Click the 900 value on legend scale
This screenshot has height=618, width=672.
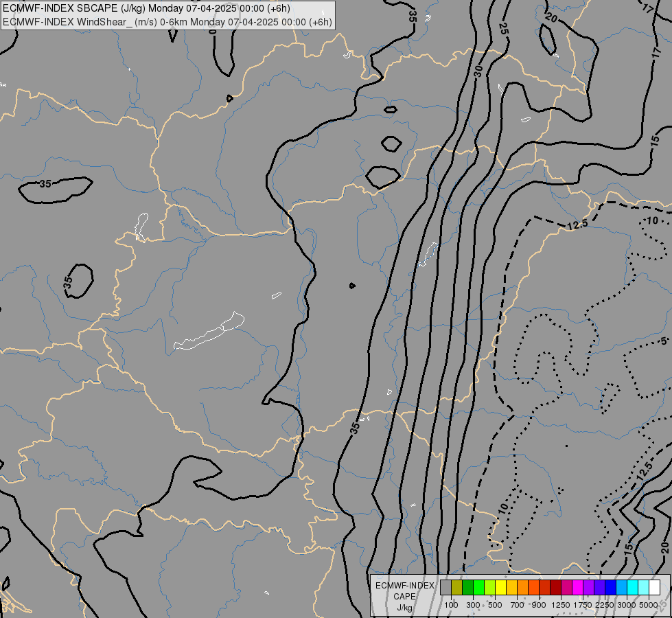pos(539,605)
